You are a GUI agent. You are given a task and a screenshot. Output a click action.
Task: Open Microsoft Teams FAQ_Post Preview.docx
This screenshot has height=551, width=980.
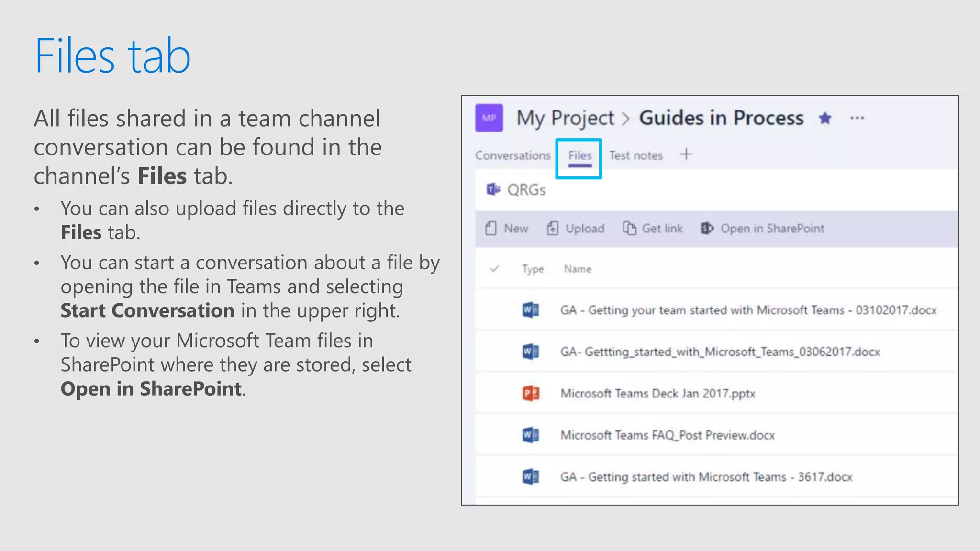point(668,435)
